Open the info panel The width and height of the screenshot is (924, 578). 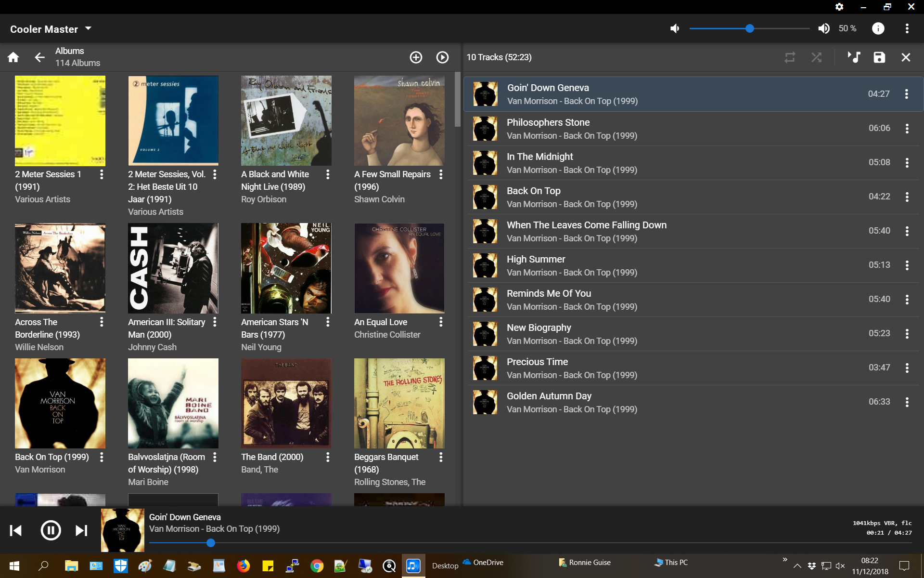point(878,28)
